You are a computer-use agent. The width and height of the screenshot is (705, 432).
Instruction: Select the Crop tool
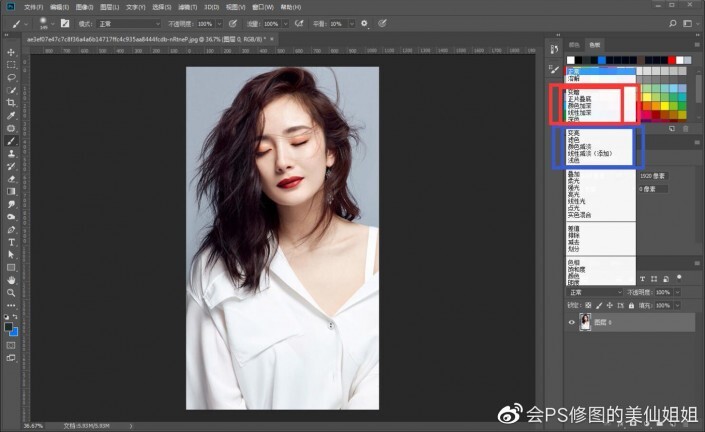click(x=11, y=102)
